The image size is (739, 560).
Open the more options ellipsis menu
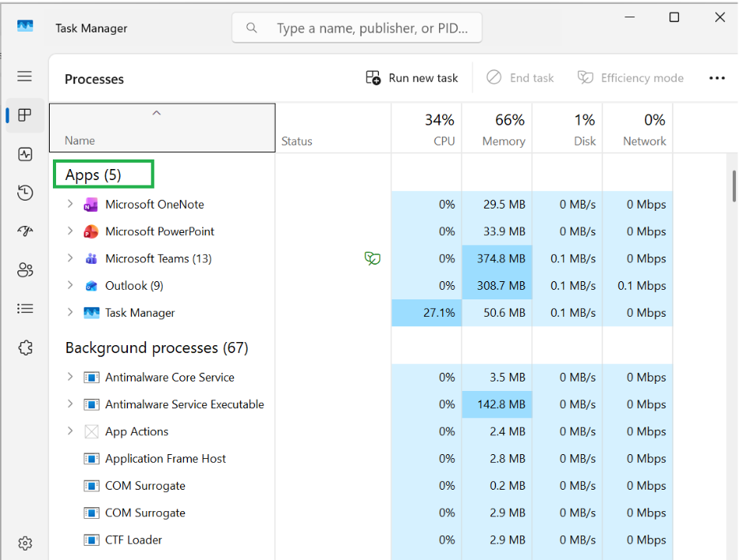(x=717, y=78)
